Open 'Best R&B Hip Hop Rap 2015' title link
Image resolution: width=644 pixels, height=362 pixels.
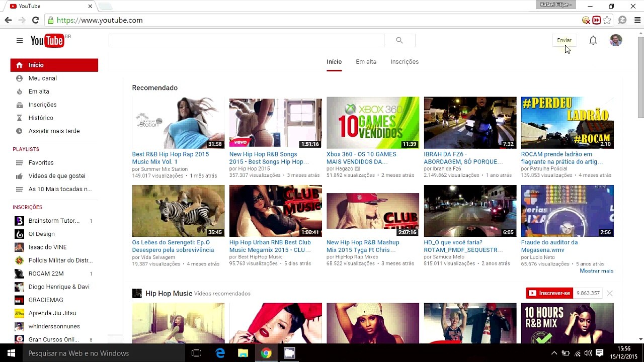[170, 158]
